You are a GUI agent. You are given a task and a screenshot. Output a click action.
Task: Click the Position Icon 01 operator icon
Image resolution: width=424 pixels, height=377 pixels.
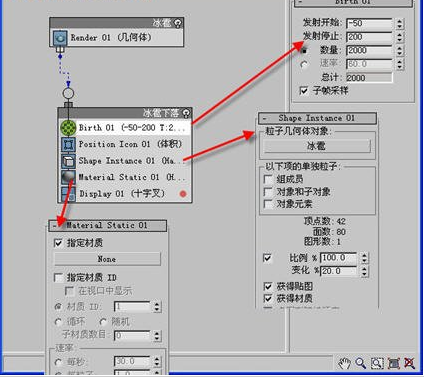click(68, 144)
